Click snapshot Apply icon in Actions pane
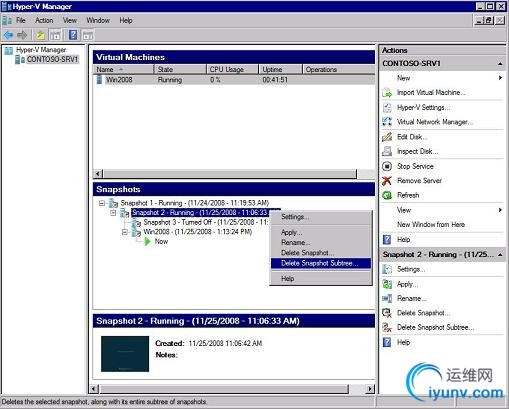 (x=387, y=284)
